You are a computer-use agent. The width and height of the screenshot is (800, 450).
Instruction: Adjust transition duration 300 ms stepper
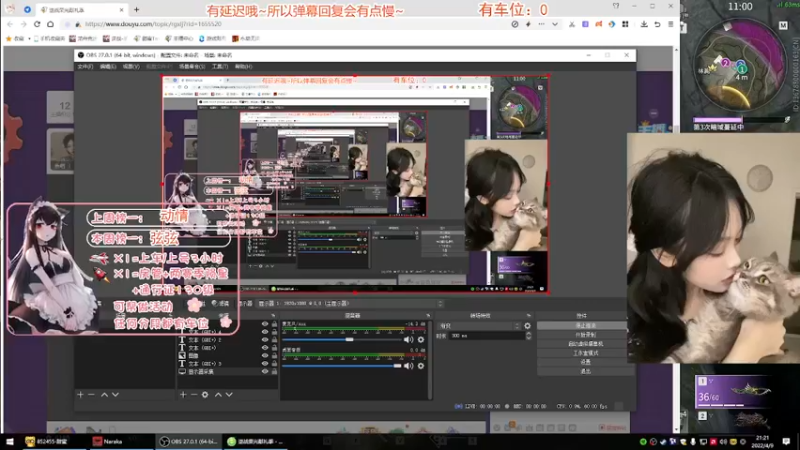tap(529, 336)
